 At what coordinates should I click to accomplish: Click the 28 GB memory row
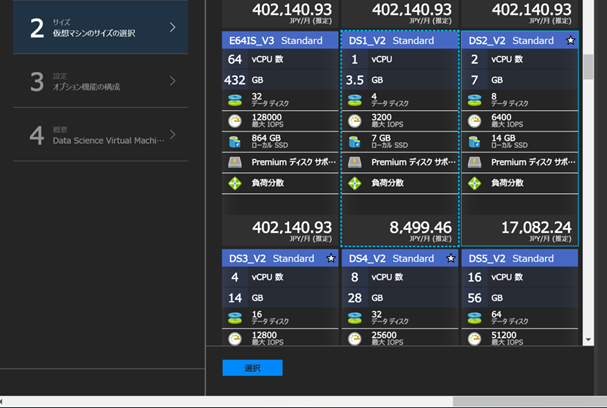click(400, 298)
